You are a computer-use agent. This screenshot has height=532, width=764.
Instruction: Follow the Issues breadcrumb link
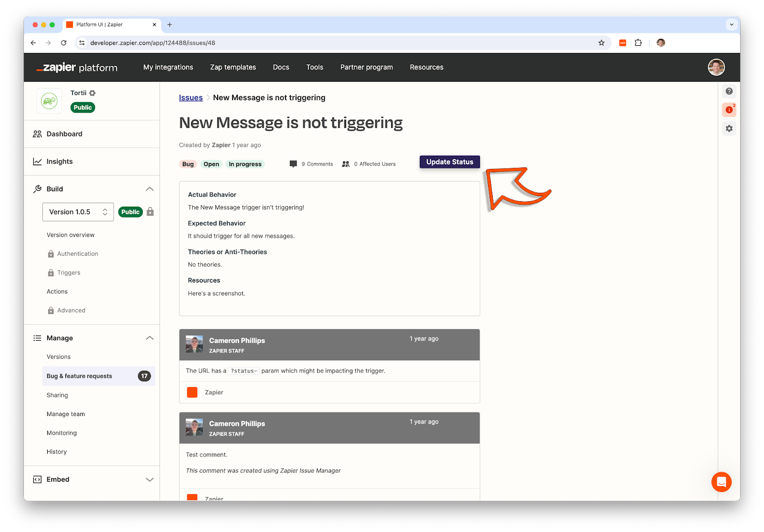tap(191, 98)
